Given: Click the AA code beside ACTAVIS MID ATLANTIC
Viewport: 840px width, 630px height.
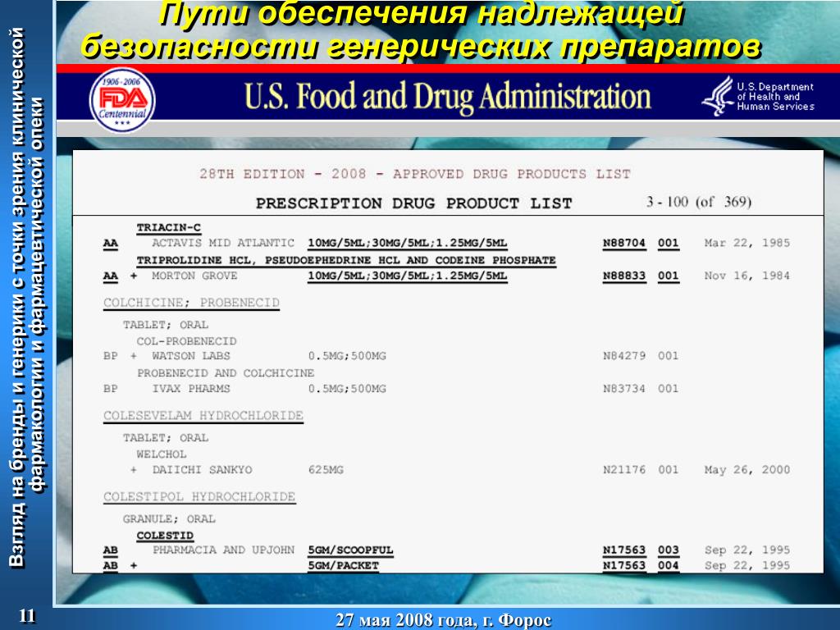Looking at the screenshot, I should click(x=111, y=244).
